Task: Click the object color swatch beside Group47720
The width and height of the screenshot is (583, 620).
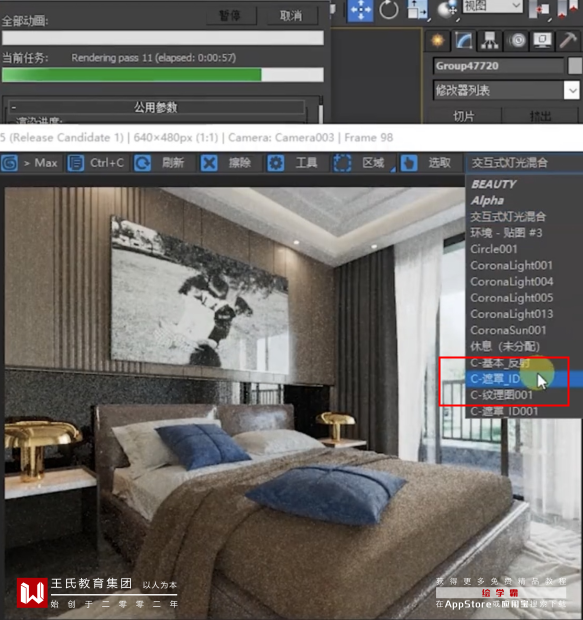Action: (575, 66)
